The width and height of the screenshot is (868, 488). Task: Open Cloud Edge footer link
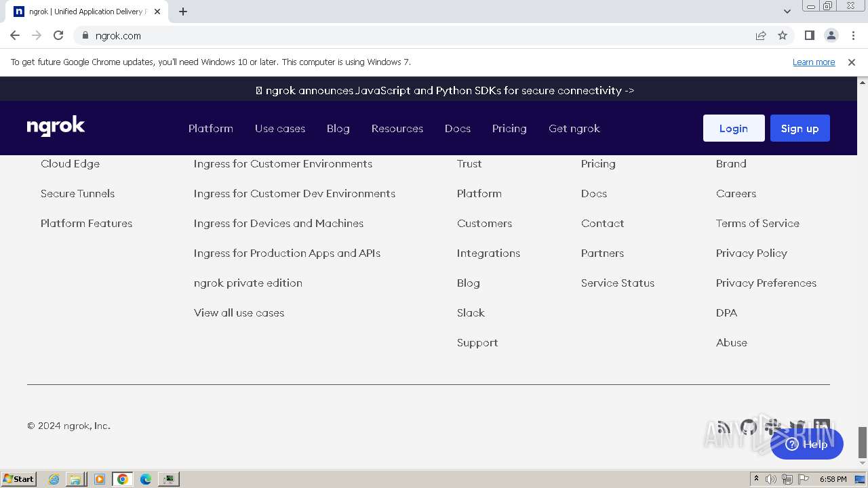70,163
